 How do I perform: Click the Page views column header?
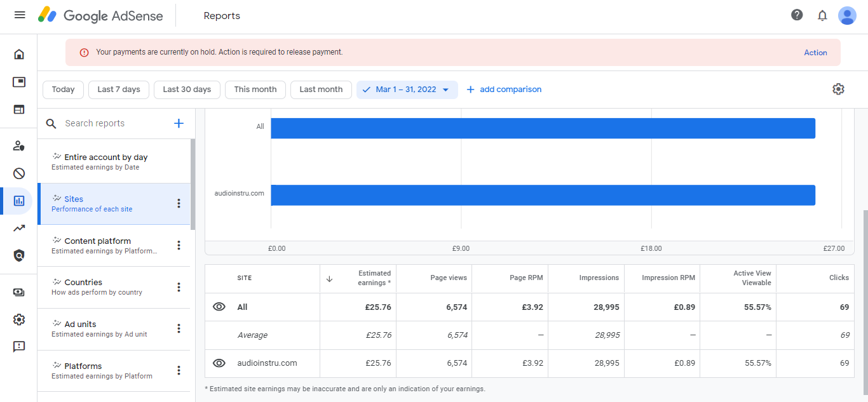pyautogui.click(x=449, y=278)
